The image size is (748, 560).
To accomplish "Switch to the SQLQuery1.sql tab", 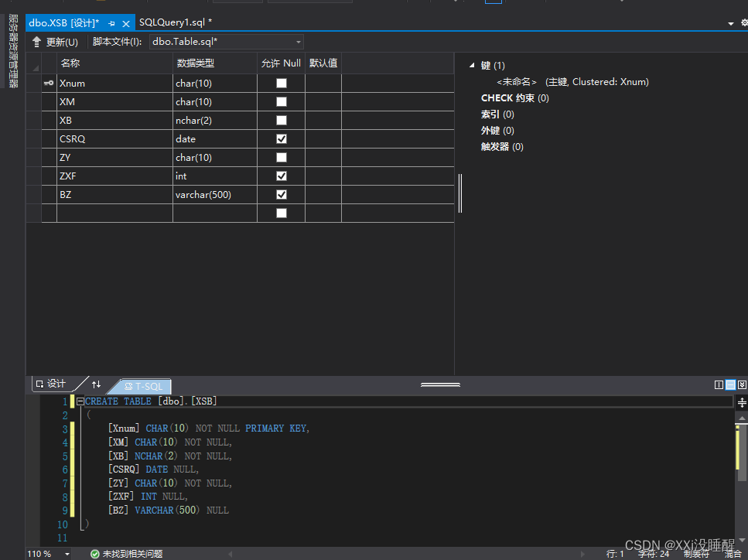I will coord(176,22).
